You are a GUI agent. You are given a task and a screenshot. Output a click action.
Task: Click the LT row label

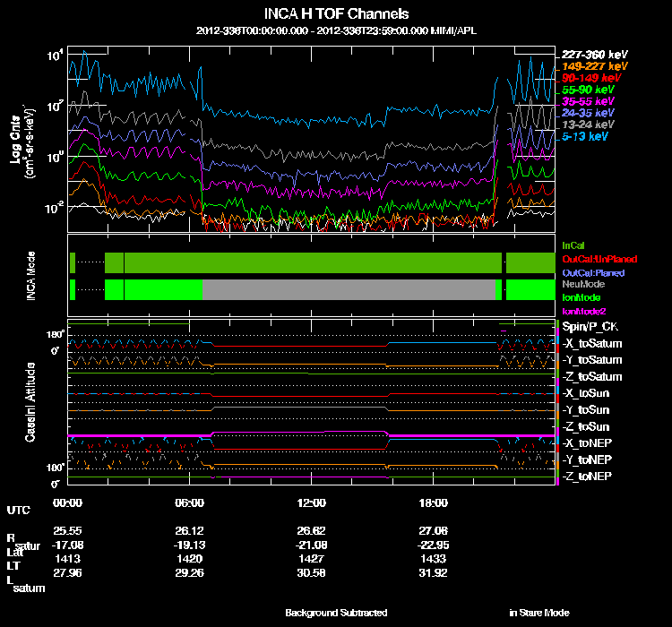13,566
